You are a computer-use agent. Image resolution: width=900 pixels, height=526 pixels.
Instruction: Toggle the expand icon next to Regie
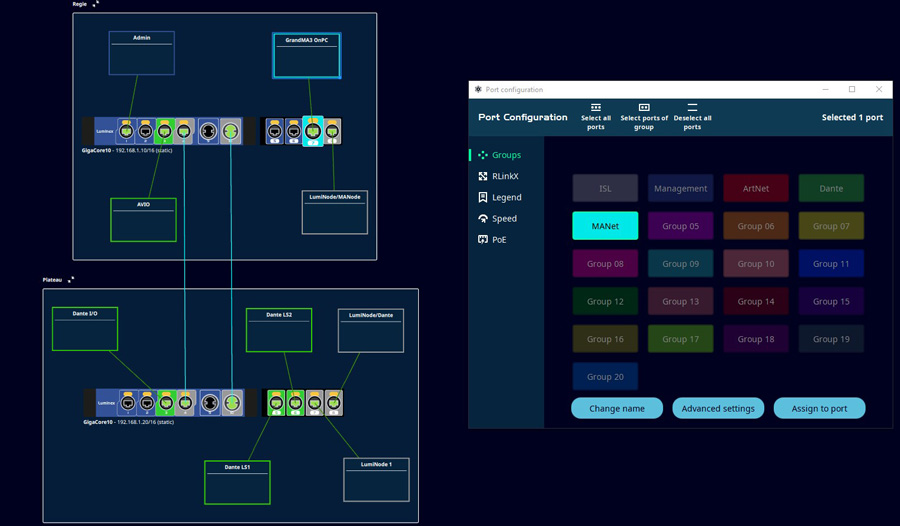pos(96,4)
